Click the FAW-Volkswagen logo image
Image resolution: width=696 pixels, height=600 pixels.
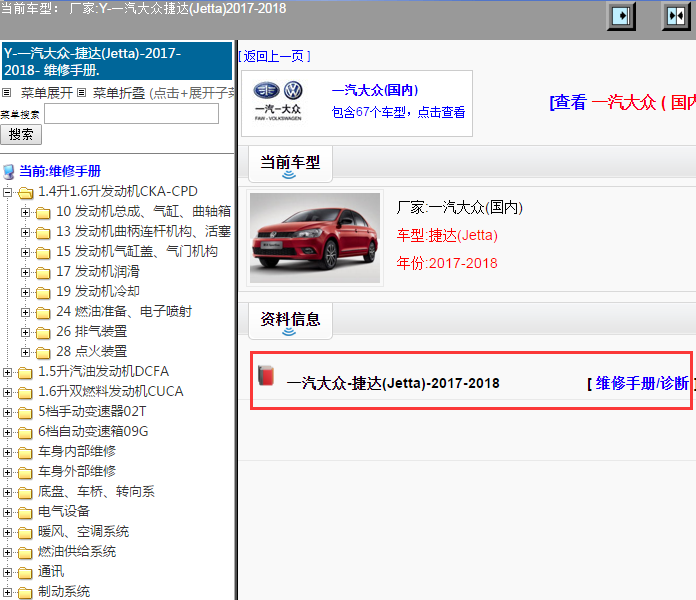pyautogui.click(x=278, y=101)
